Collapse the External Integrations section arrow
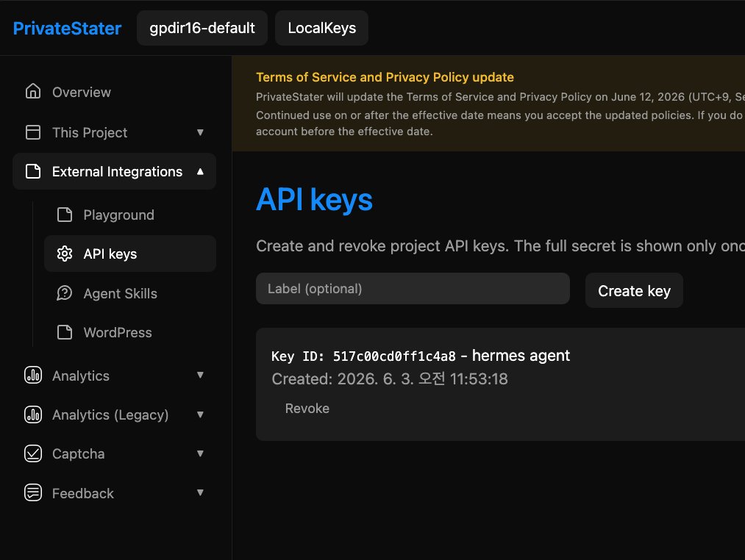 point(200,171)
